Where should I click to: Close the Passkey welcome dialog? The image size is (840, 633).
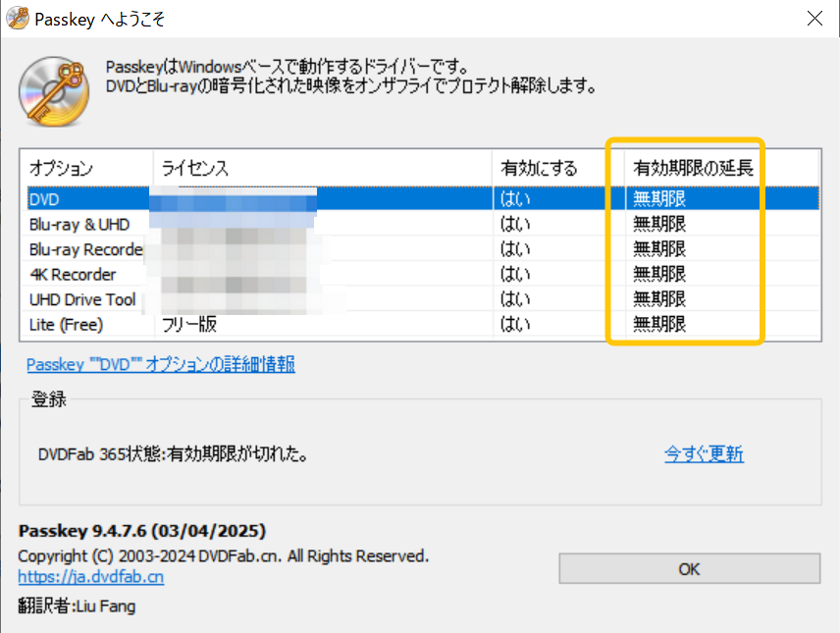814,19
